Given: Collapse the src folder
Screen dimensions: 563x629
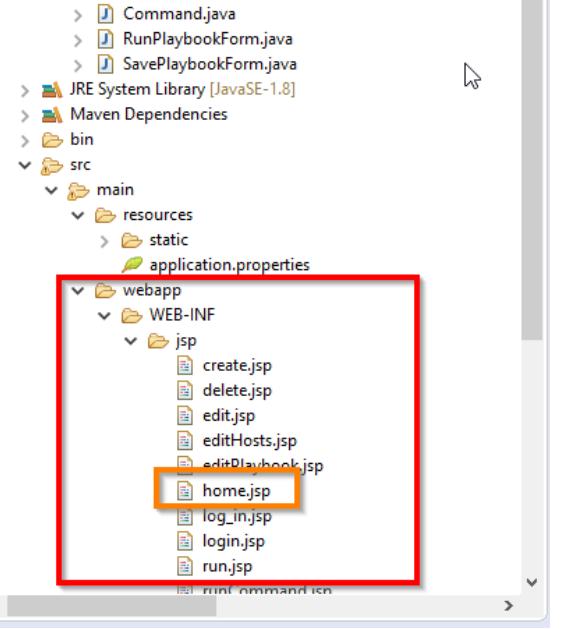Looking at the screenshot, I should [x=25, y=165].
